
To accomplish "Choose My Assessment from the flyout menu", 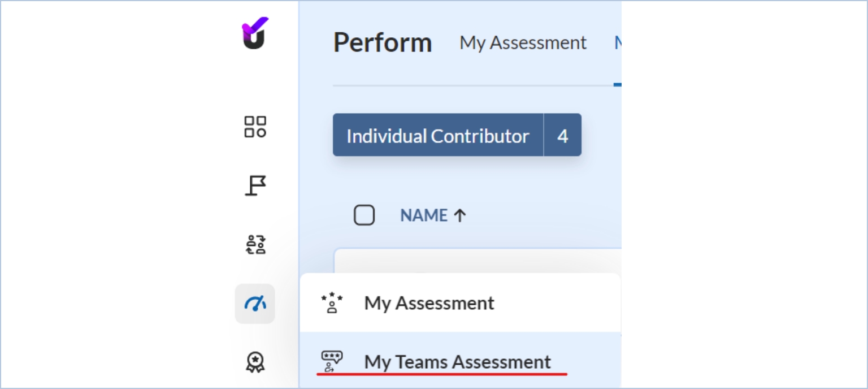I will pyautogui.click(x=429, y=303).
